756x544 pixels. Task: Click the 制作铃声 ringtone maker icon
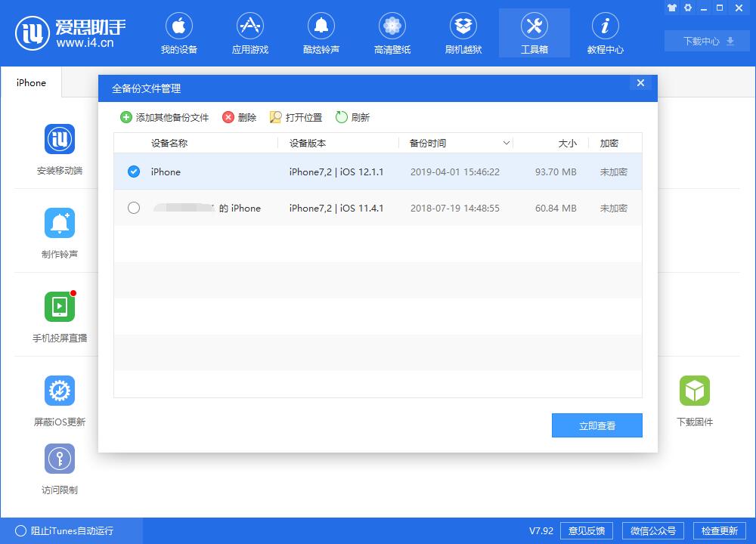pyautogui.click(x=60, y=223)
